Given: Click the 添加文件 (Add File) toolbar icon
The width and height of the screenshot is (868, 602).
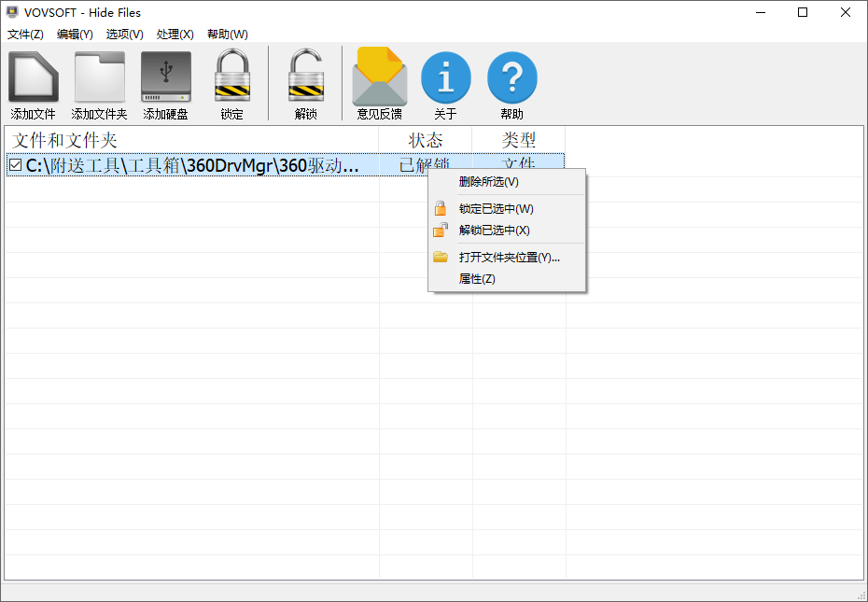Looking at the screenshot, I should coord(33,77).
